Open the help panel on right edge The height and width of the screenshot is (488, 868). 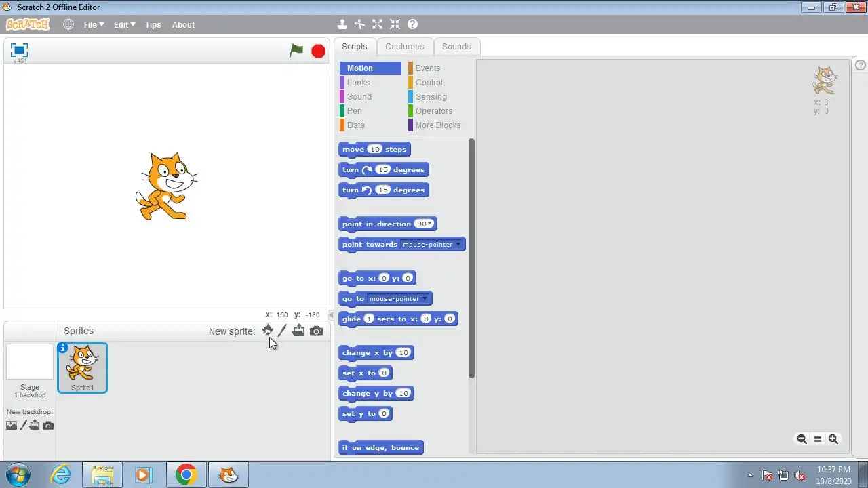click(861, 66)
